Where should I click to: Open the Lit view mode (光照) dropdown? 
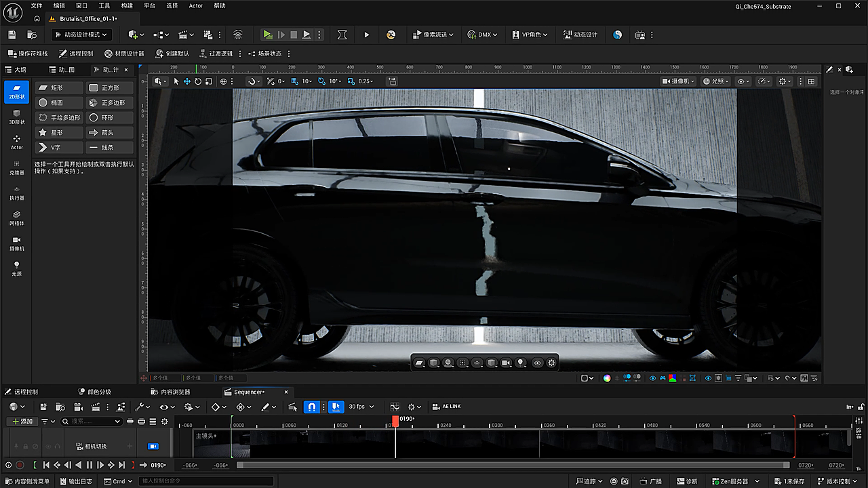click(x=717, y=81)
